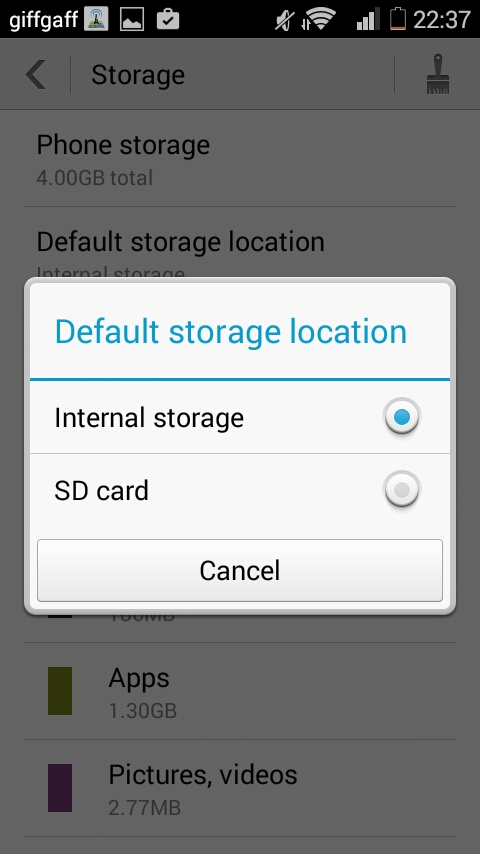Choose the SD card option row
This screenshot has height=854, width=480.
240,490
